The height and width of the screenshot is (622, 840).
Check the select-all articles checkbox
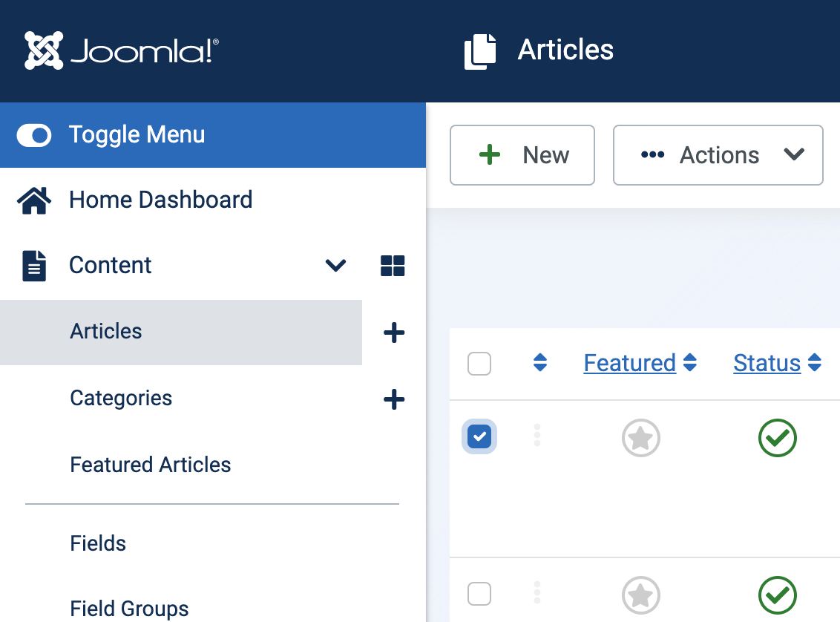tap(479, 364)
